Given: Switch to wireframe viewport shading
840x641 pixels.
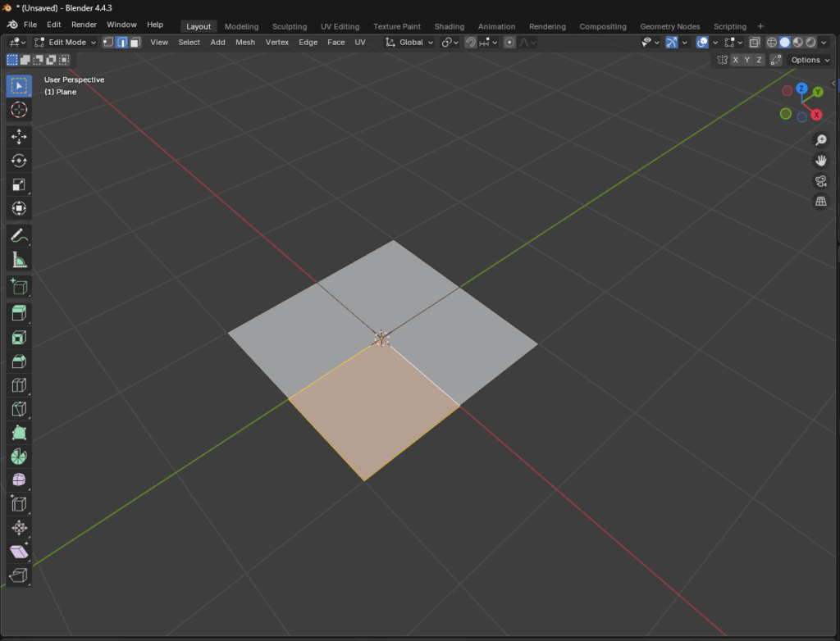Looking at the screenshot, I should pyautogui.click(x=771, y=43).
